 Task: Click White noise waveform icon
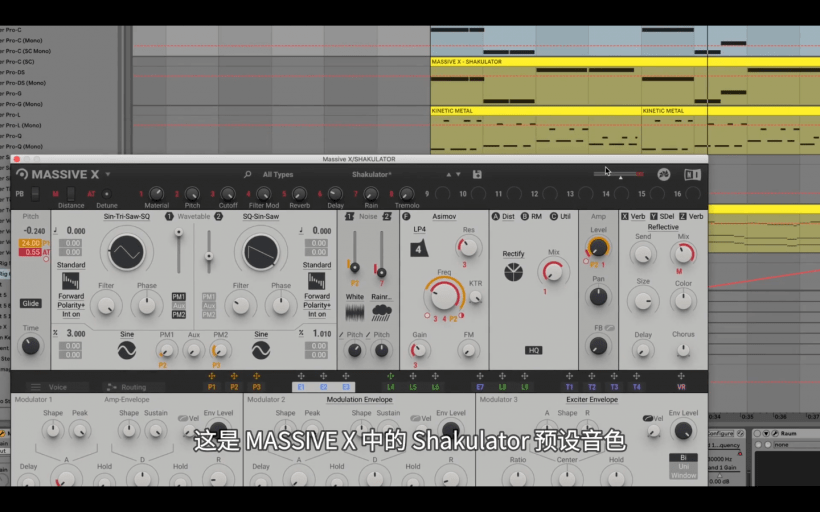pos(355,313)
